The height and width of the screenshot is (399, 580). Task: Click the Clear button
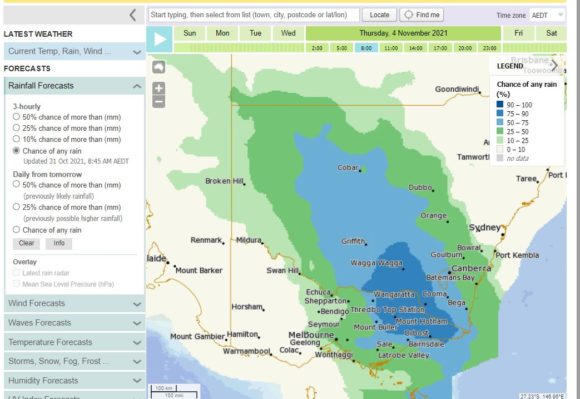coord(26,243)
